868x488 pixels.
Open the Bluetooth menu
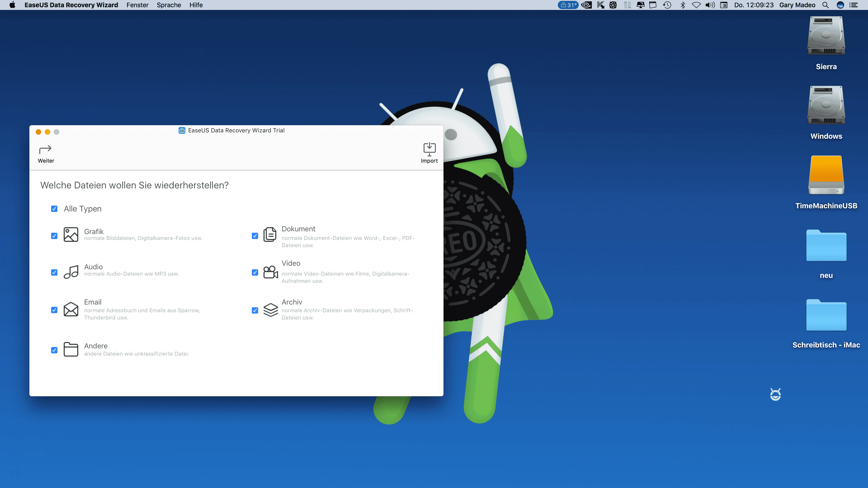click(x=683, y=5)
